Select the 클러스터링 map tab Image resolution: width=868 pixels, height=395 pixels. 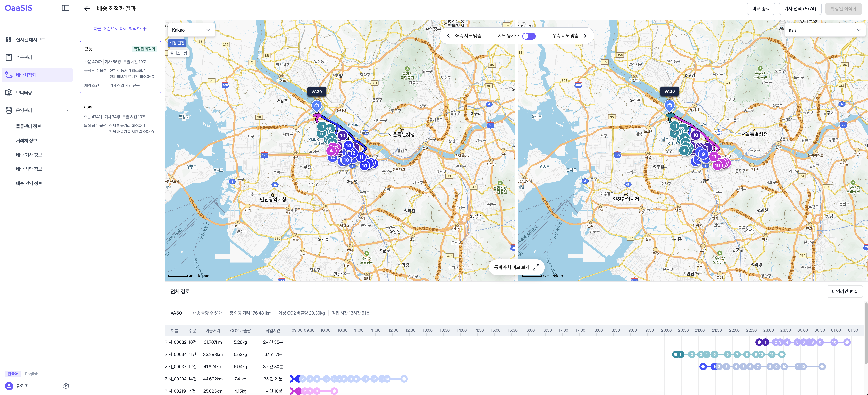[x=179, y=53]
